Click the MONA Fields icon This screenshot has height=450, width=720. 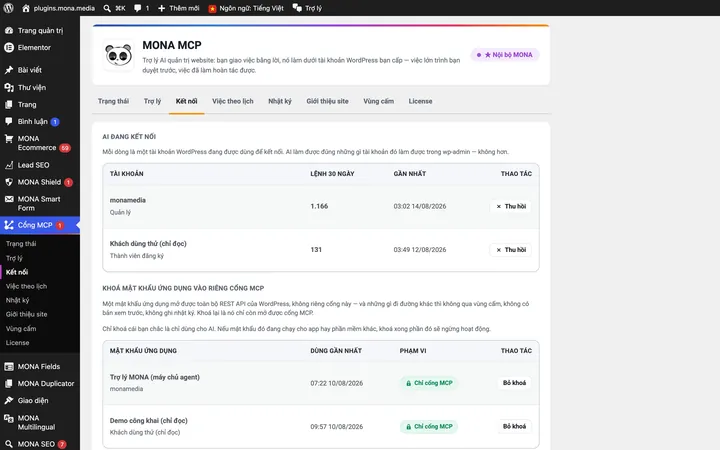pos(9,366)
